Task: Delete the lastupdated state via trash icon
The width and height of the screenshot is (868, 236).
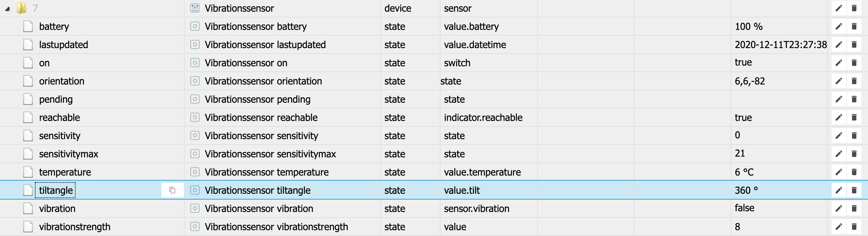Action: (854, 44)
